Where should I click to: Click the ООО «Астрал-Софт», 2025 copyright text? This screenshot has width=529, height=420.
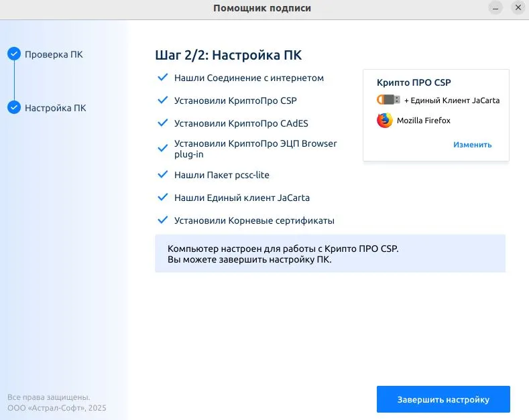57,408
